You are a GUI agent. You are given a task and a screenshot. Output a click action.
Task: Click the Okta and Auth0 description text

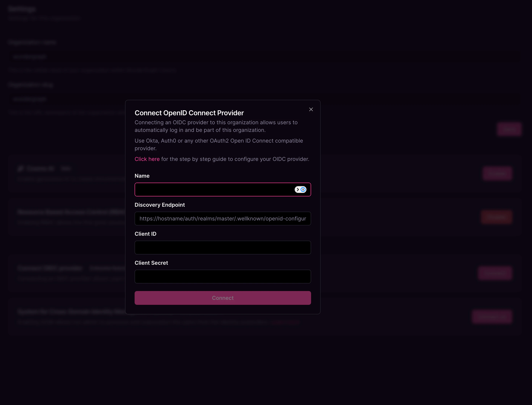coord(218,144)
